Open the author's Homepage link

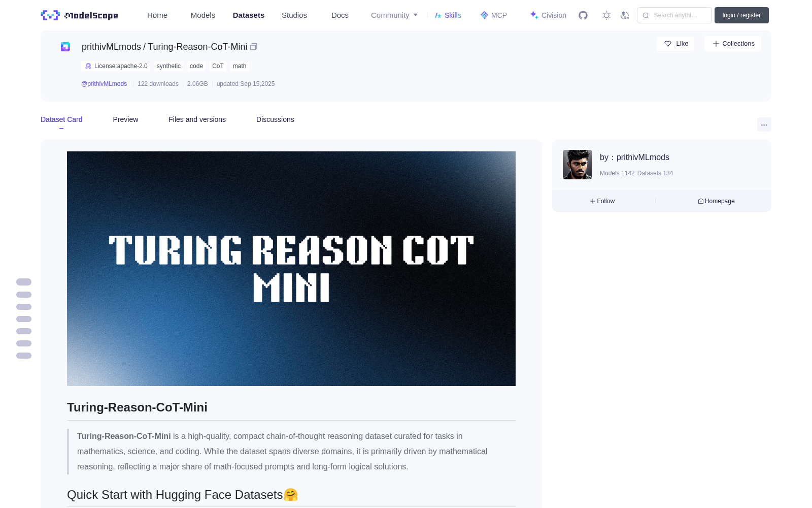pyautogui.click(x=716, y=201)
